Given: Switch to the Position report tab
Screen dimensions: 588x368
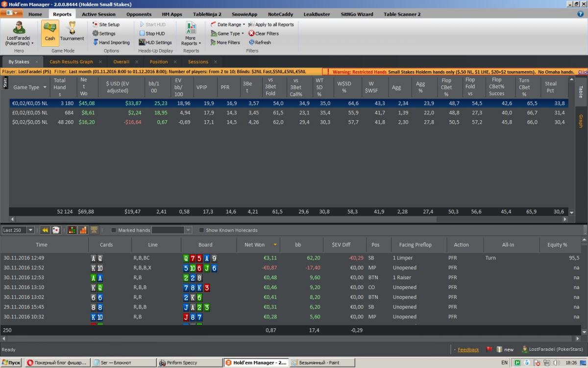Looking at the screenshot, I should [x=159, y=62].
